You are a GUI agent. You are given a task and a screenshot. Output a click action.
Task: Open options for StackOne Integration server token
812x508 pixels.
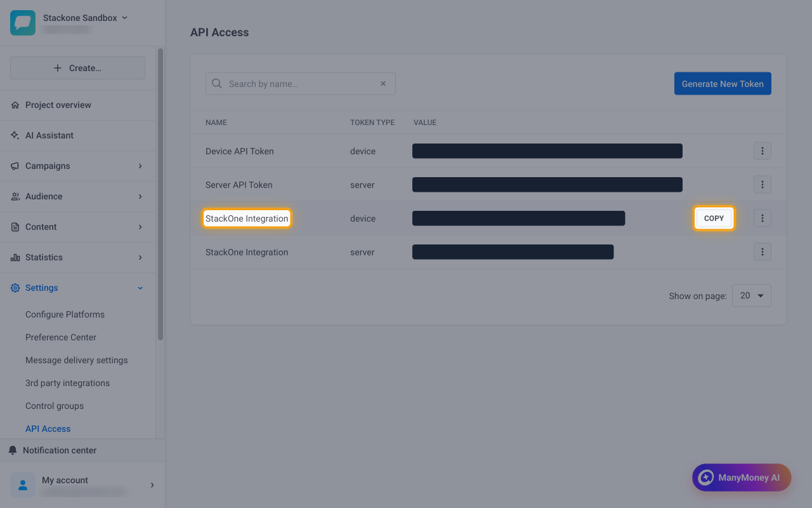point(763,252)
